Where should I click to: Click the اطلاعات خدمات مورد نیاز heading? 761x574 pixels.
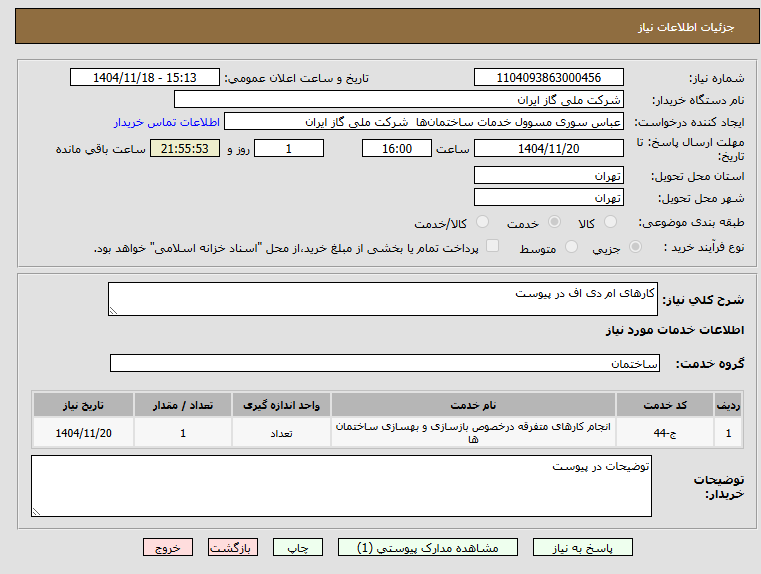tap(675, 330)
